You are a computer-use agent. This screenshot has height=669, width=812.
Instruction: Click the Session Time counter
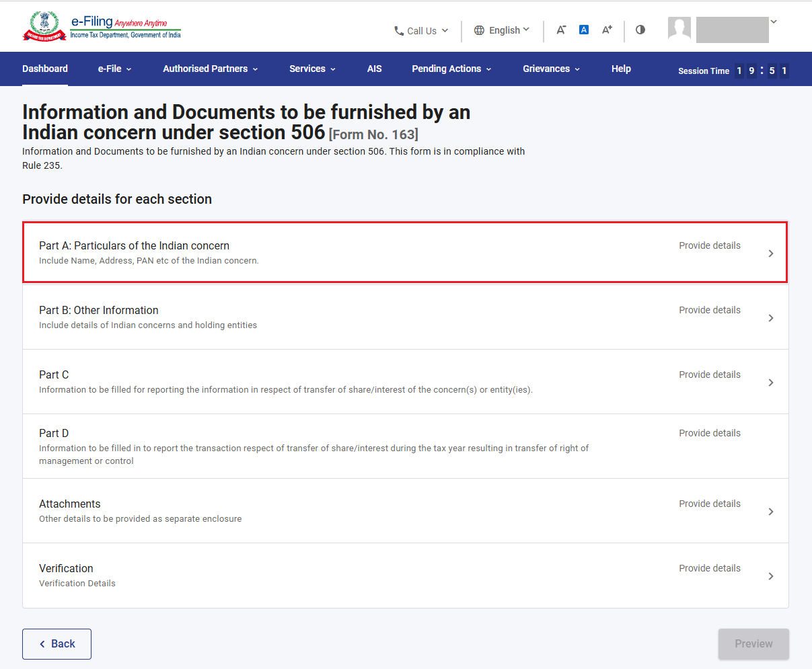click(x=733, y=71)
